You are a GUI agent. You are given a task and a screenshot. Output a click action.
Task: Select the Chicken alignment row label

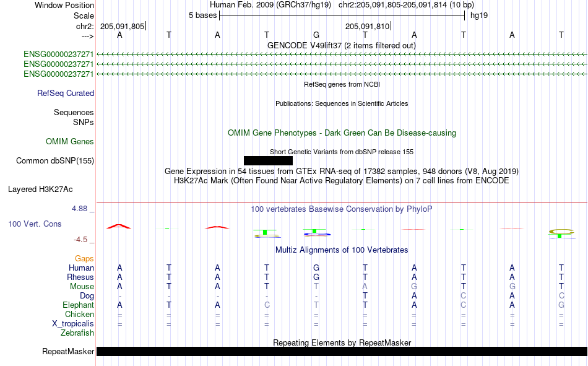pos(79,314)
